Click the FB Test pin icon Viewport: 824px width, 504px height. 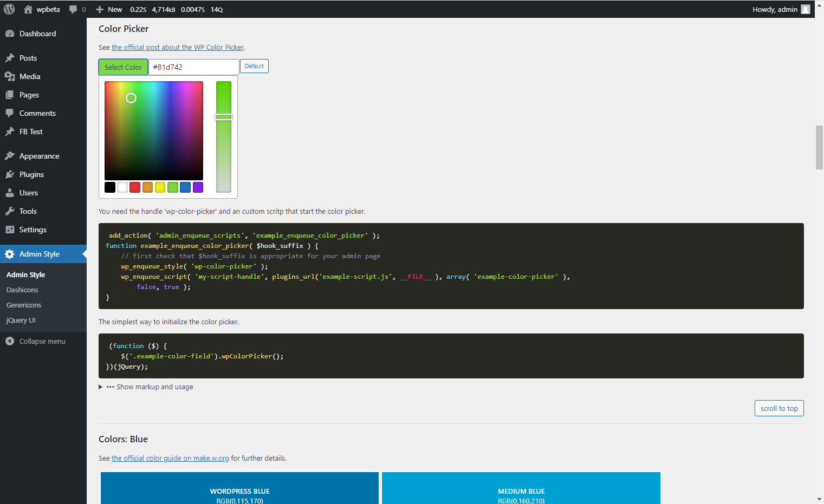point(10,132)
